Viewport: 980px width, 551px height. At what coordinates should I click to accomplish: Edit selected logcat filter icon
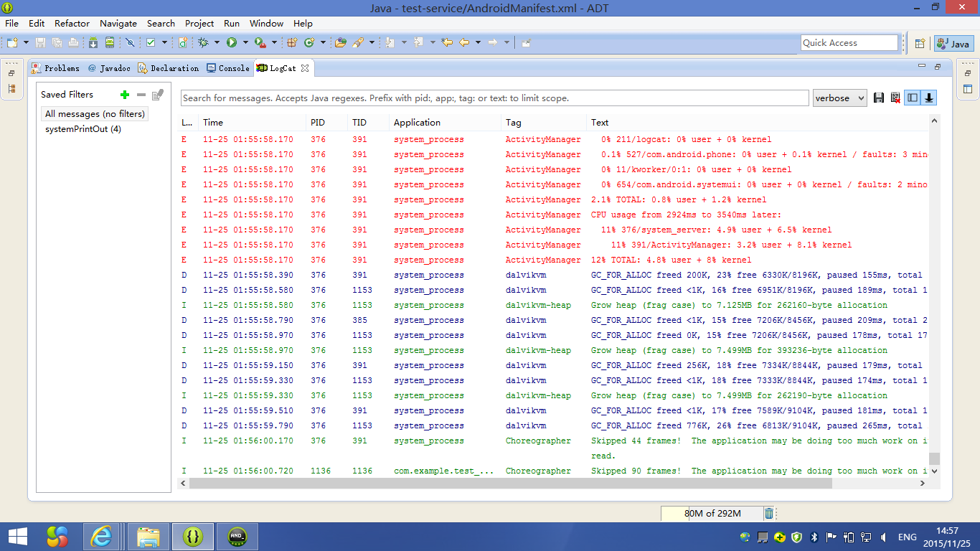tap(158, 95)
